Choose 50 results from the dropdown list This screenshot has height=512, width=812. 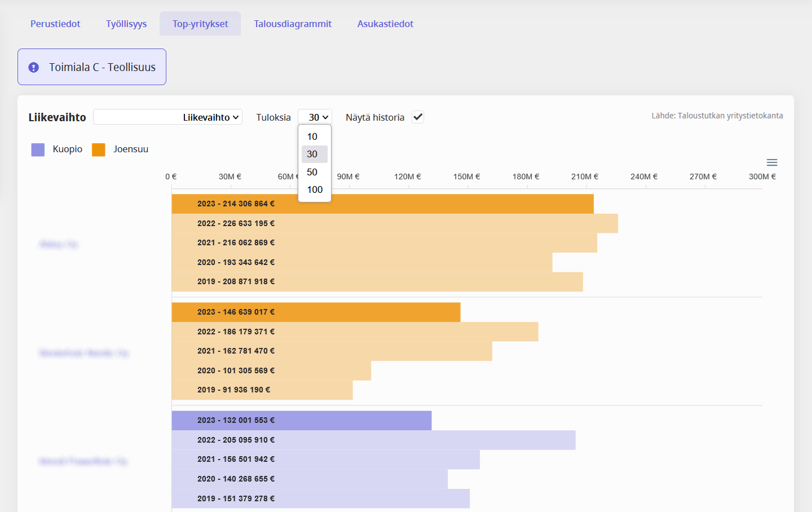point(312,172)
